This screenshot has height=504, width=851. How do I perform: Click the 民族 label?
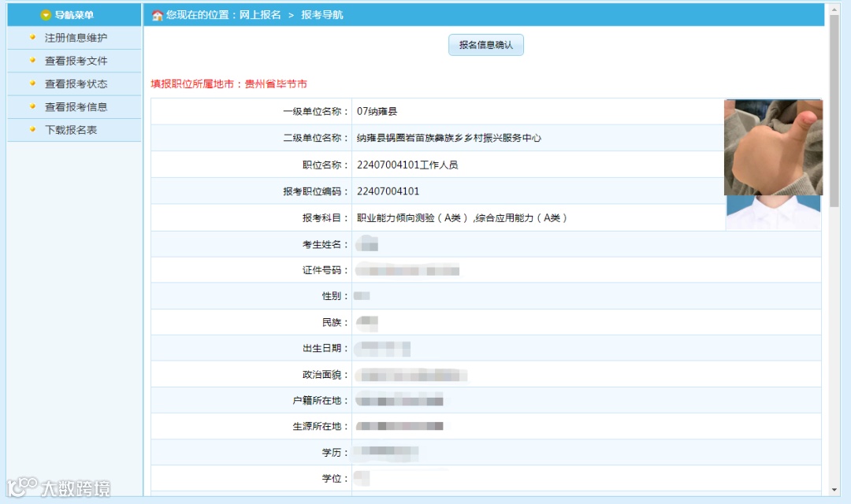pyautogui.click(x=335, y=323)
